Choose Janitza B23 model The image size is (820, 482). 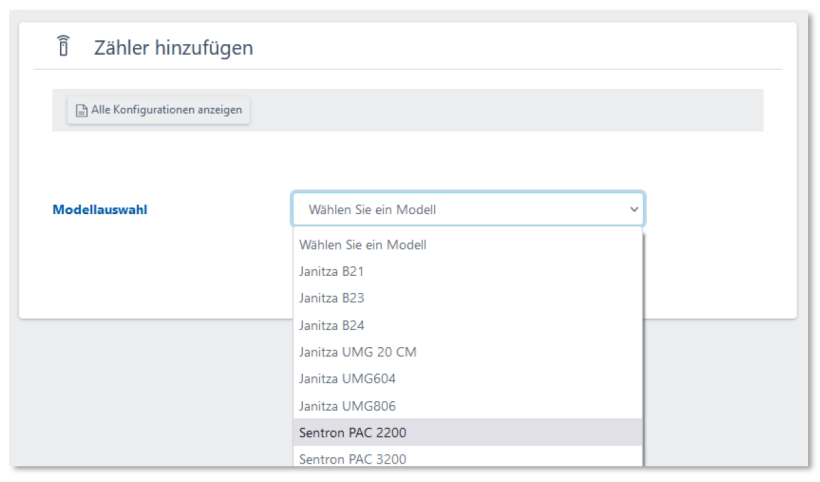468,298
